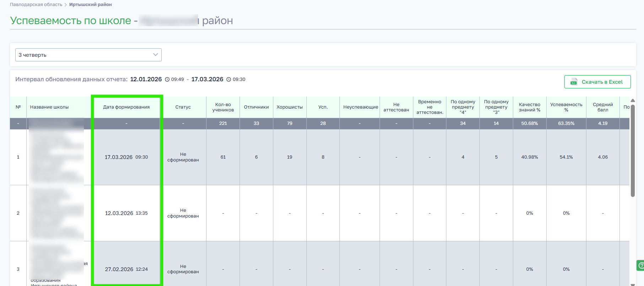Sort by the Дата формирования column header
644x286 pixels.
[x=127, y=107]
